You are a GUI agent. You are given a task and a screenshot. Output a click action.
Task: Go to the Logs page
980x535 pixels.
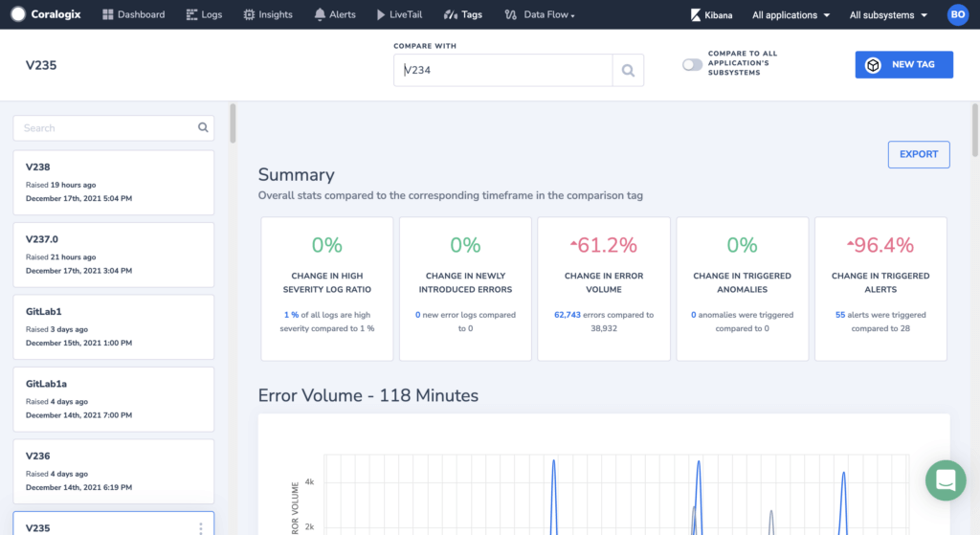point(204,14)
